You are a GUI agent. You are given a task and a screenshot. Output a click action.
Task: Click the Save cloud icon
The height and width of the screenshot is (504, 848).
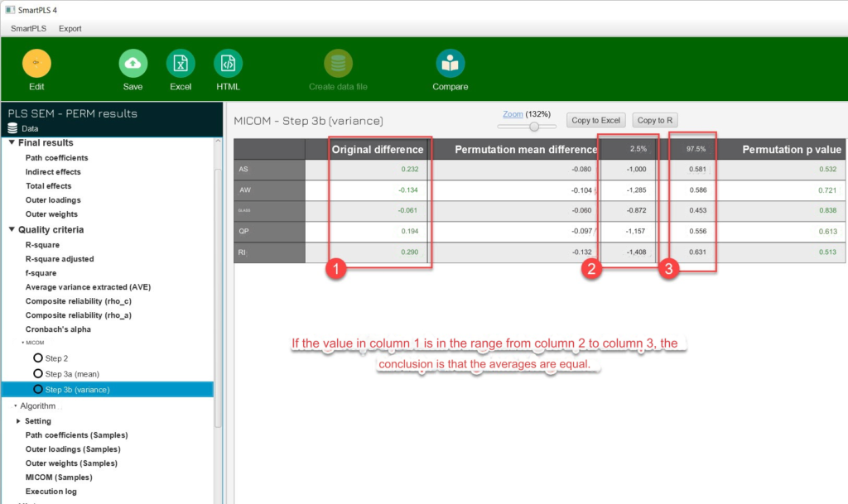132,64
